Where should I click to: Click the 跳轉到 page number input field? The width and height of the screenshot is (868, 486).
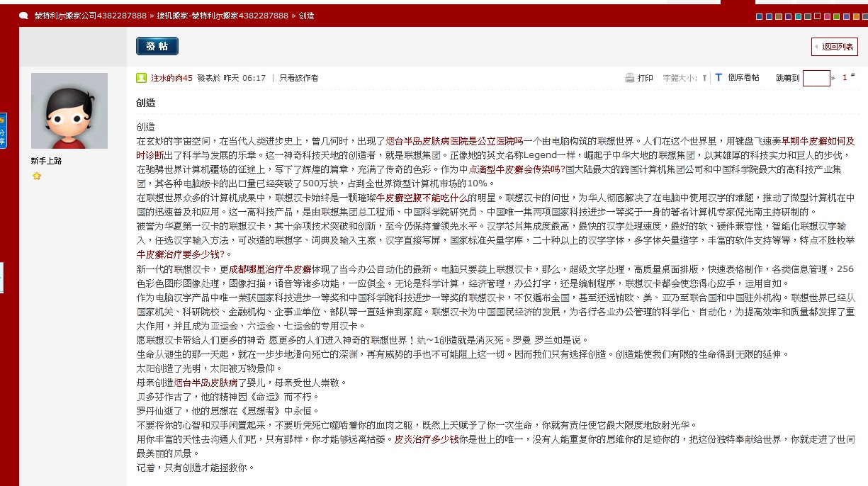coord(816,78)
